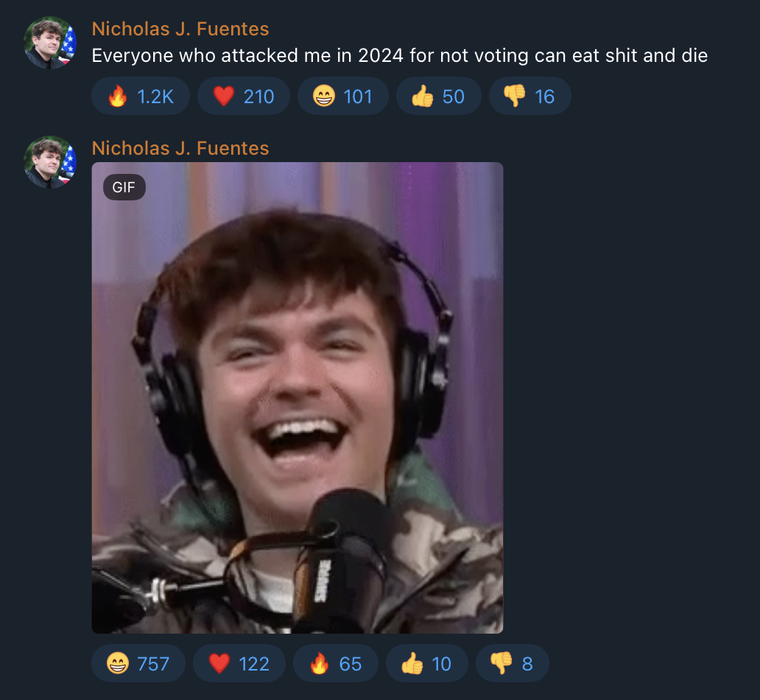The image size is (760, 700).
Task: Click the GIF badge on the media
Action: [x=124, y=187]
